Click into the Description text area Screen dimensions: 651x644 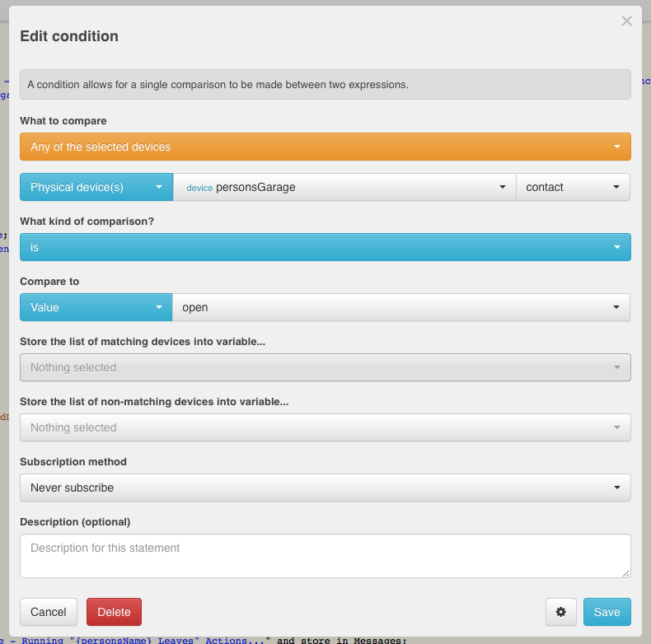tap(325, 556)
